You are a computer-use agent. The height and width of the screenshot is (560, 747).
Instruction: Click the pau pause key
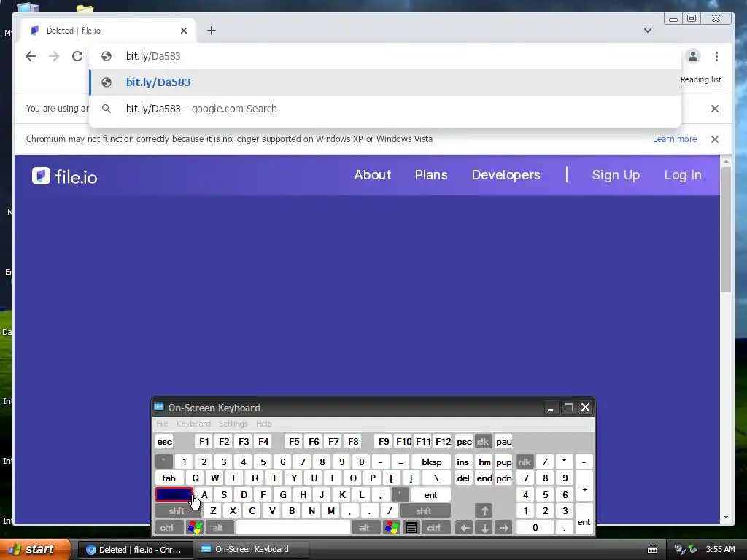pos(503,442)
